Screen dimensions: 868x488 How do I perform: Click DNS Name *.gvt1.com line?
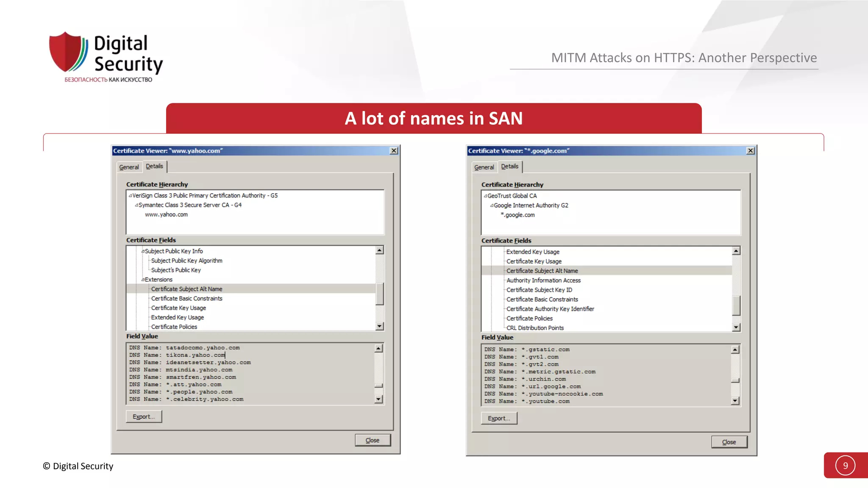coord(521,357)
